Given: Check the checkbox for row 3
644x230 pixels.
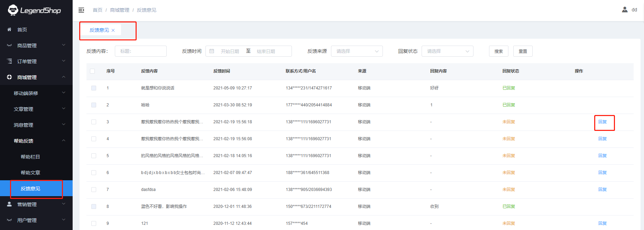Looking at the screenshot, I should point(94,122).
